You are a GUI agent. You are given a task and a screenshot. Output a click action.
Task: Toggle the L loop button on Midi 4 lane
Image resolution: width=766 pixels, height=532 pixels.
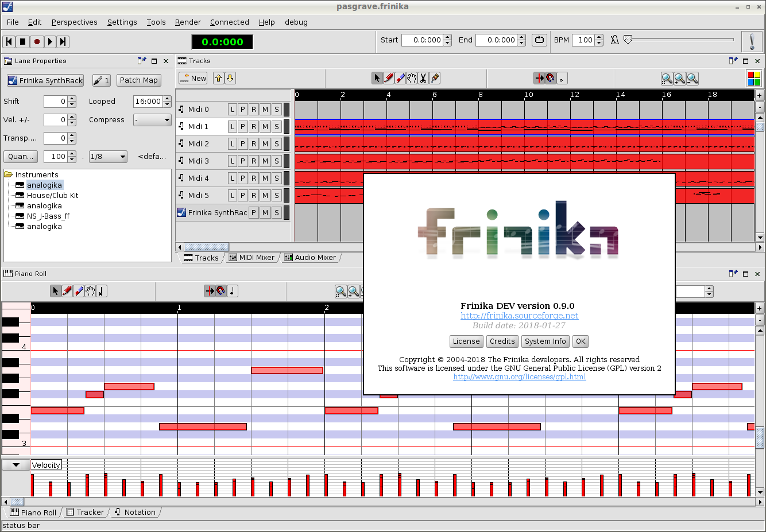[233, 178]
